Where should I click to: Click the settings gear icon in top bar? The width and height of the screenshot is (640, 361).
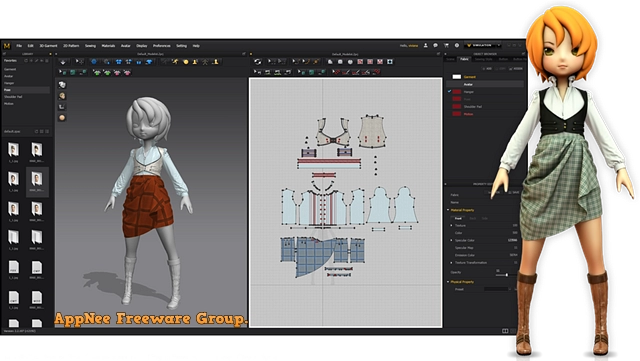pyautogui.click(x=457, y=46)
